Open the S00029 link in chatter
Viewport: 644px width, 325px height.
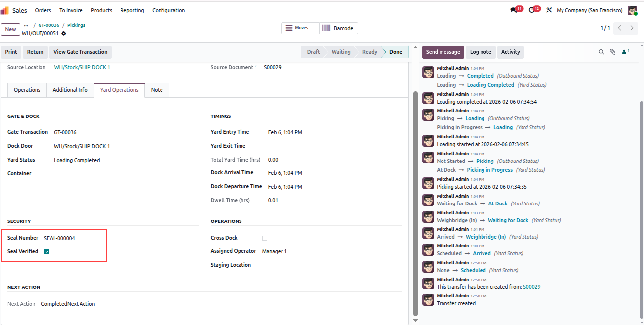point(532,287)
